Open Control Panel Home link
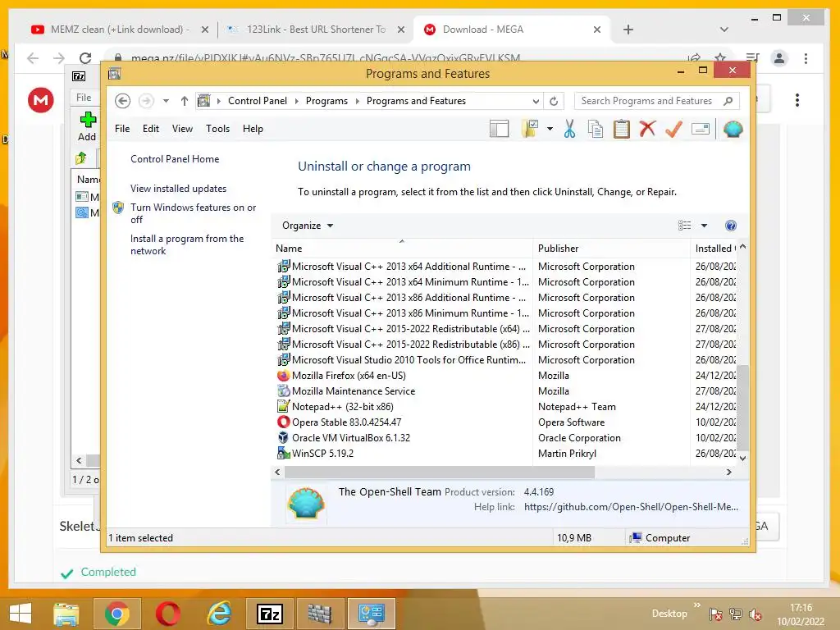Image resolution: width=840 pixels, height=630 pixels. pyautogui.click(x=175, y=159)
